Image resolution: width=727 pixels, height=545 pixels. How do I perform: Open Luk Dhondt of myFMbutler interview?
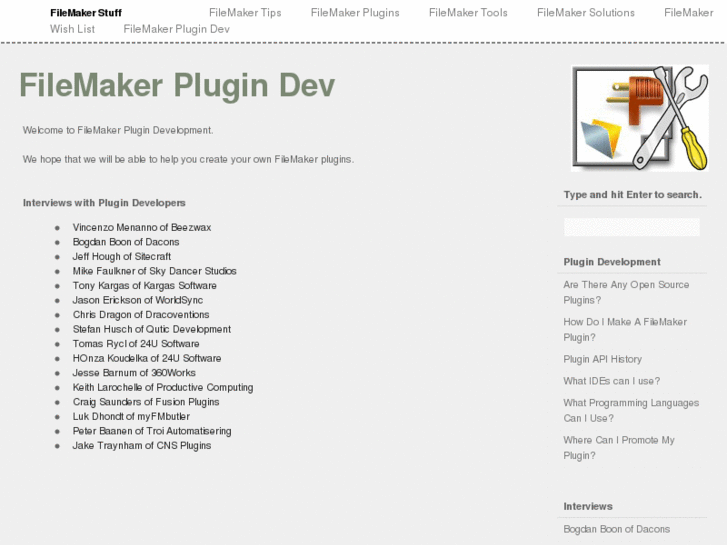[x=131, y=417]
